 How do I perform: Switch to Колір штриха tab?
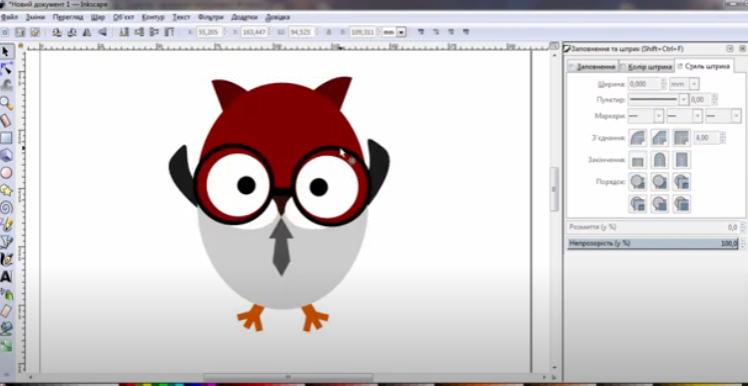[x=646, y=67]
